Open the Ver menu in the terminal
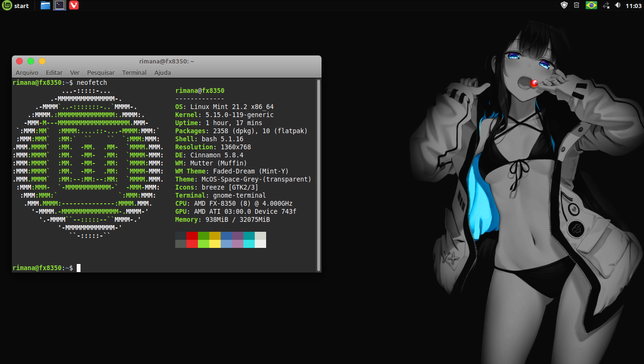644x364 pixels. [x=75, y=73]
